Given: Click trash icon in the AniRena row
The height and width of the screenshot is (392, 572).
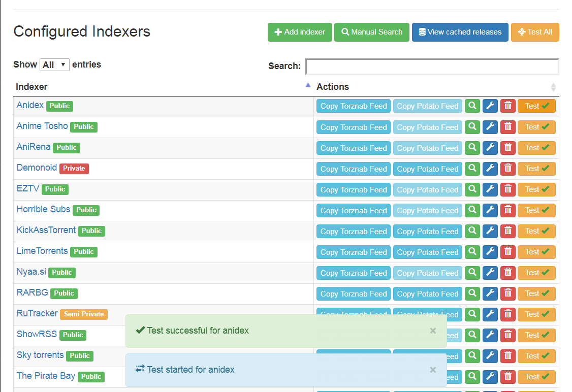Looking at the screenshot, I should pyautogui.click(x=508, y=148).
